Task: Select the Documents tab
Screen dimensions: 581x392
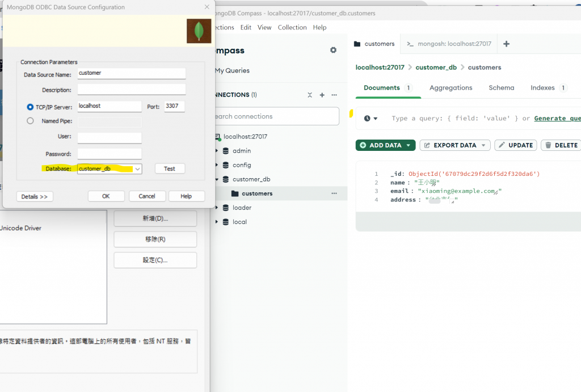Action: click(388, 88)
